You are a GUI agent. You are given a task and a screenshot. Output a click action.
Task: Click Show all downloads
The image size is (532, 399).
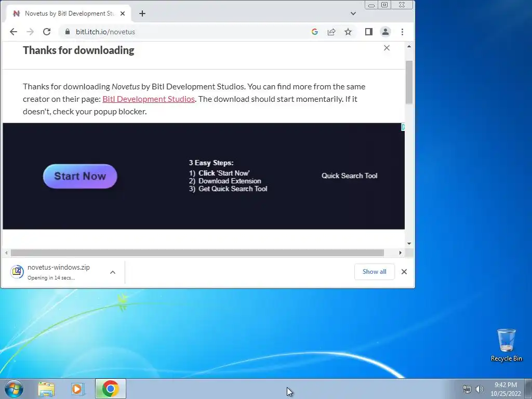point(374,272)
